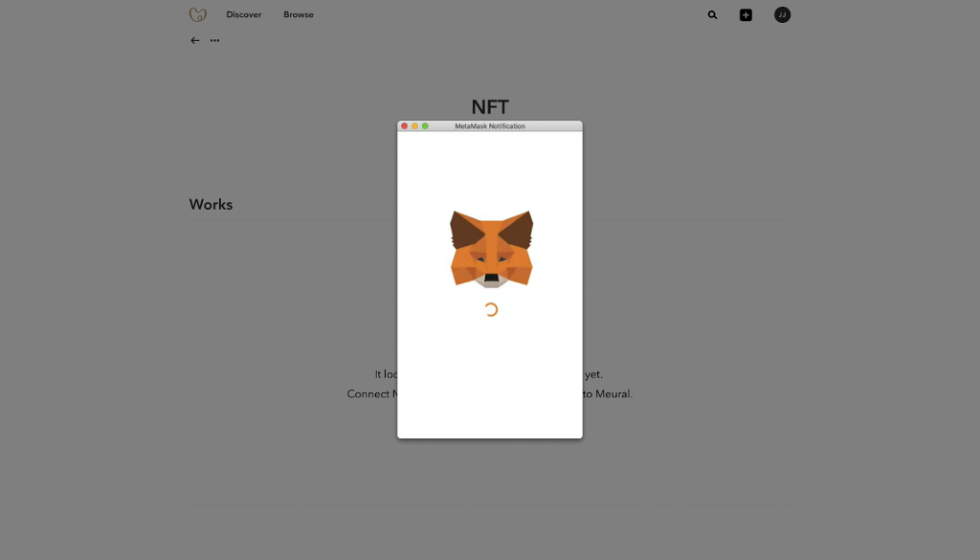980x560 pixels.
Task: Open the JJ profile avatar
Action: (x=782, y=15)
